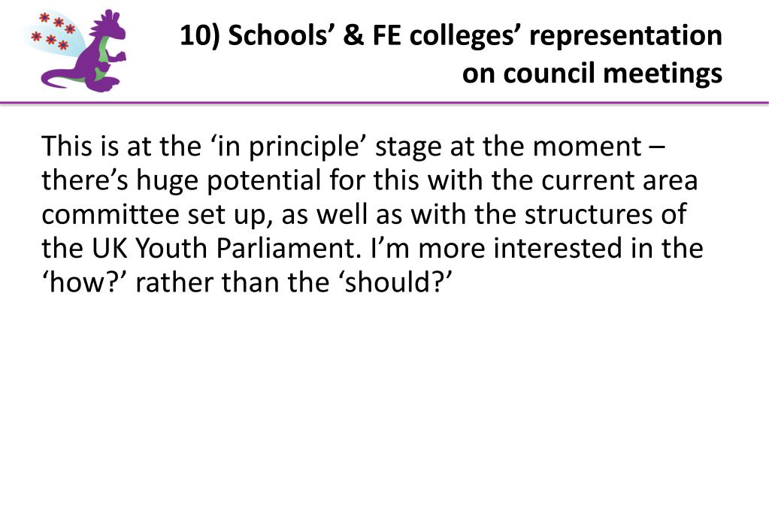Click the purple horizontal divider line
The image size is (769, 532).
pyautogui.click(x=385, y=103)
